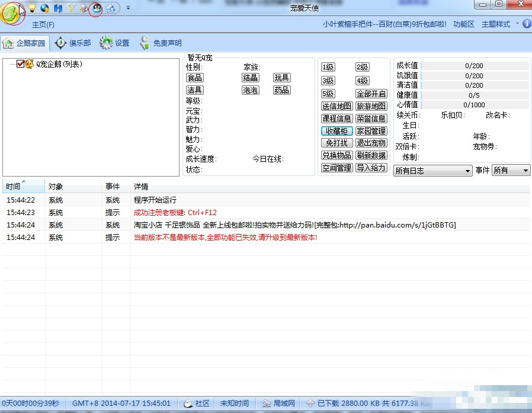Click the light bulb quick-access icon
The image size is (532, 413).
coord(32,8)
